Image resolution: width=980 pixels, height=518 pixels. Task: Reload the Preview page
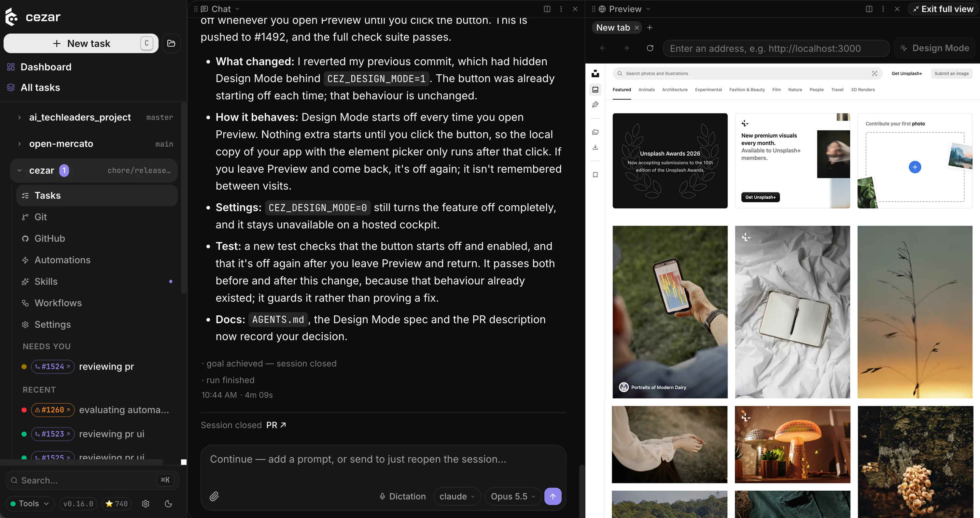(x=650, y=48)
